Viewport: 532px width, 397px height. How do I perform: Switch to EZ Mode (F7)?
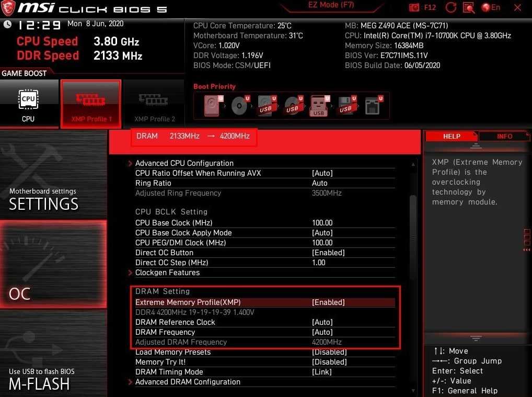[x=331, y=5]
